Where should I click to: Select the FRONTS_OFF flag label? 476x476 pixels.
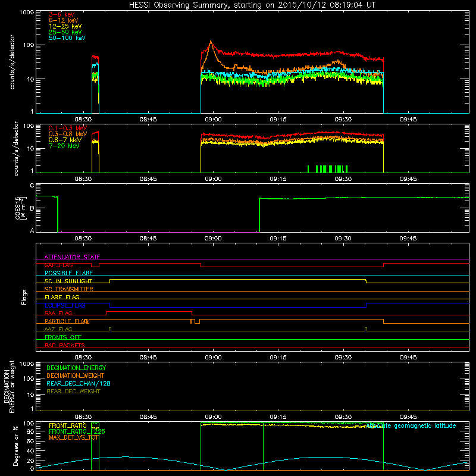tap(63, 337)
